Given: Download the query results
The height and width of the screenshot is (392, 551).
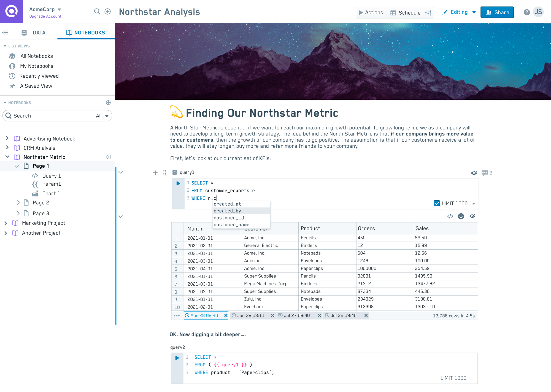Looking at the screenshot, I should [461, 216].
